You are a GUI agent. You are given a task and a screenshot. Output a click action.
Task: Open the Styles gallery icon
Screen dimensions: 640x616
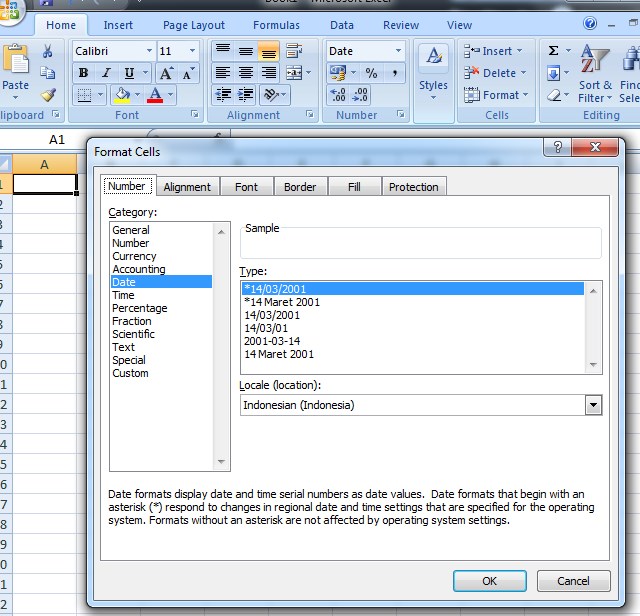(x=433, y=68)
